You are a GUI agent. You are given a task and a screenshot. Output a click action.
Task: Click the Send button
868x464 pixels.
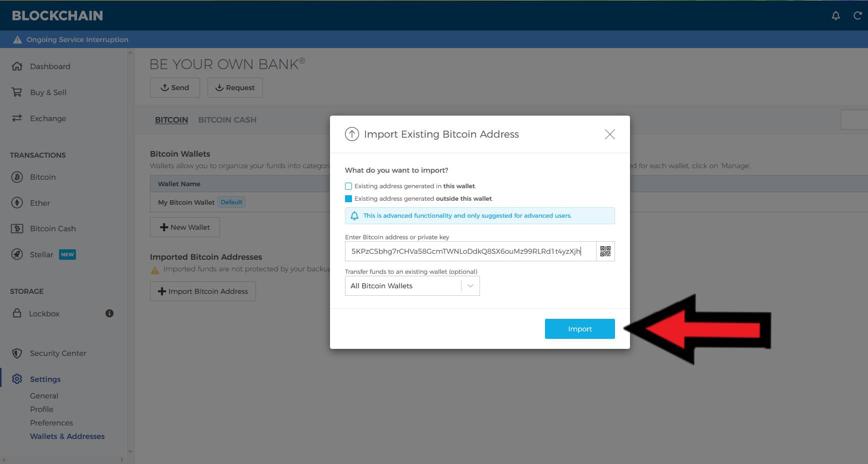175,88
